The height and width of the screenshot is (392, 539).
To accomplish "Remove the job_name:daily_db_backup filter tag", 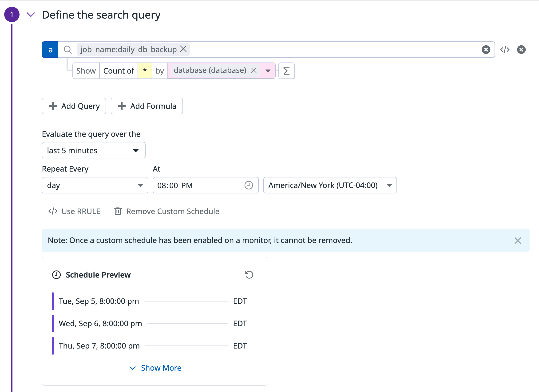I will 183,49.
